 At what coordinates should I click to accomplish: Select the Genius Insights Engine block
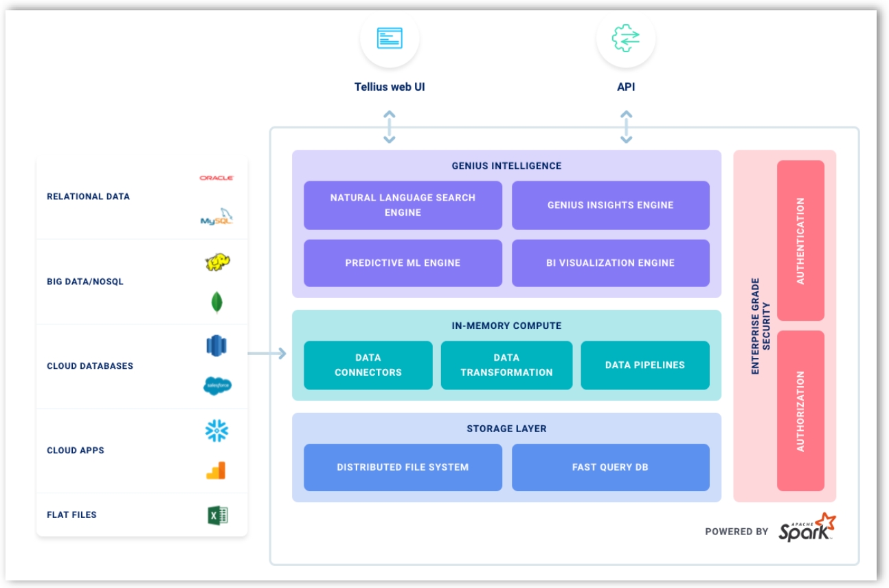pos(610,205)
